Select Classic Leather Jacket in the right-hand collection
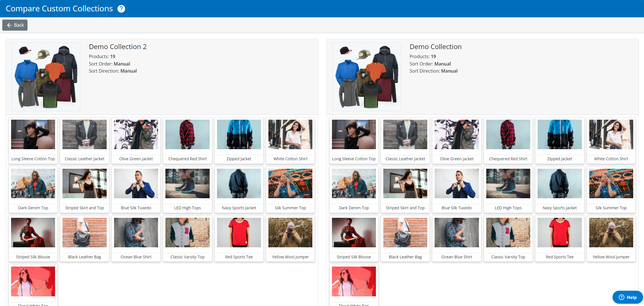Screen dimensions: 644x306 point(405,140)
